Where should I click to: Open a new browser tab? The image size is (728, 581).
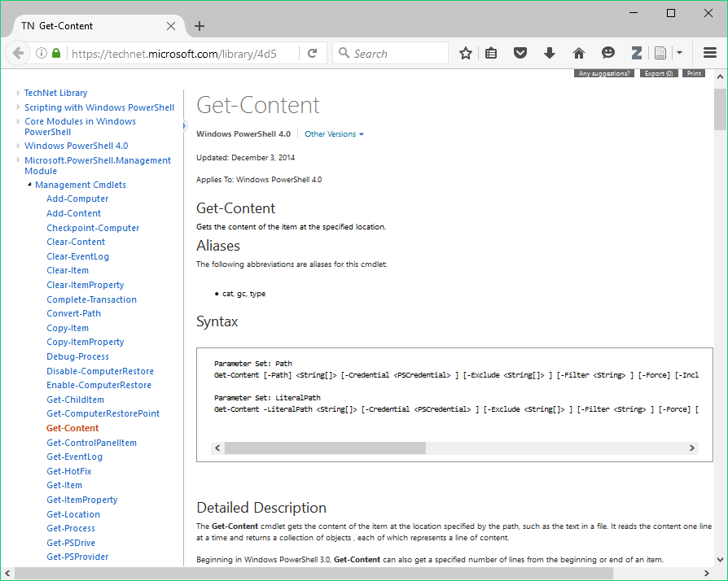click(x=200, y=25)
